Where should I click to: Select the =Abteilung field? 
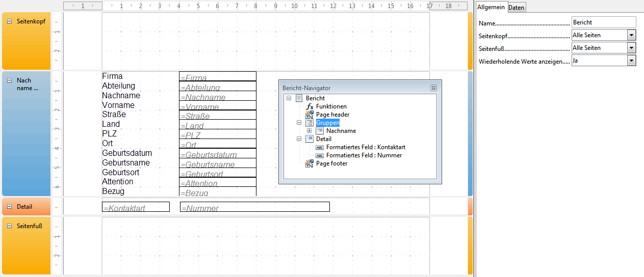pyautogui.click(x=218, y=86)
